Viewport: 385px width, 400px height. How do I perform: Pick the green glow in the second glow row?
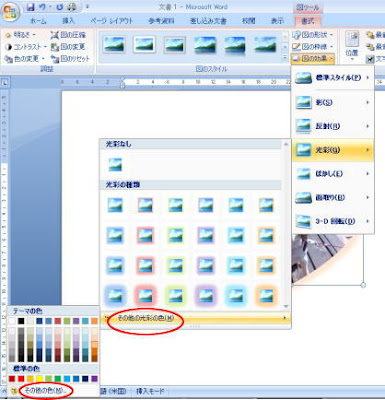(x=175, y=235)
